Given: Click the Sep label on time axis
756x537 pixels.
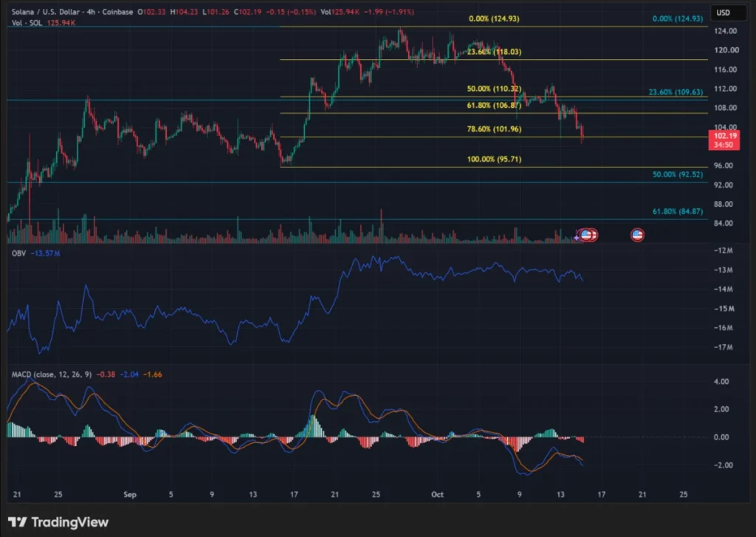Looking at the screenshot, I should [130, 495].
